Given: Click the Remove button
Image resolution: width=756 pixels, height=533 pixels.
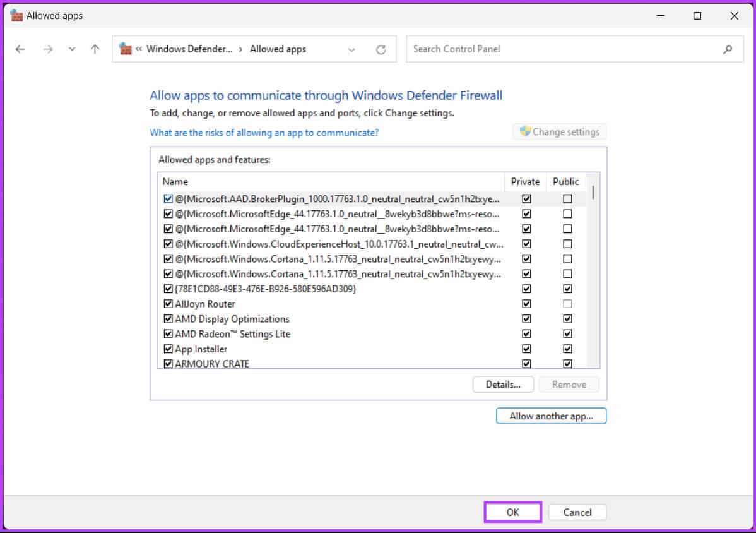Looking at the screenshot, I should coord(569,385).
